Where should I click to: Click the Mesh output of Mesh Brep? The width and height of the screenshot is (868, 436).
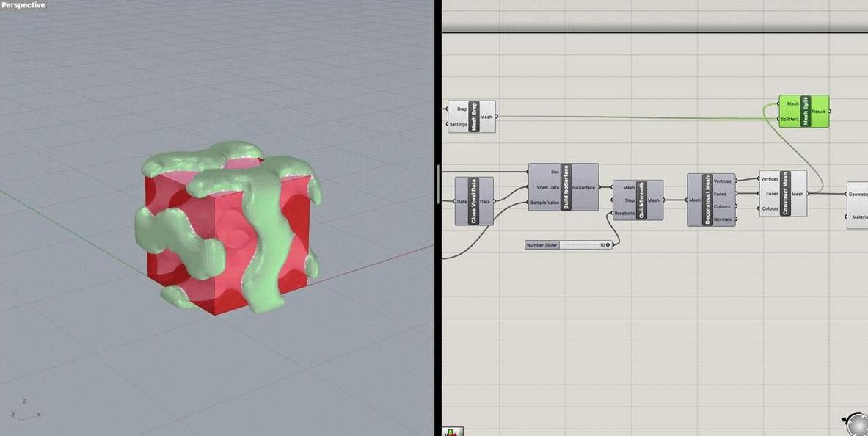[x=486, y=117]
